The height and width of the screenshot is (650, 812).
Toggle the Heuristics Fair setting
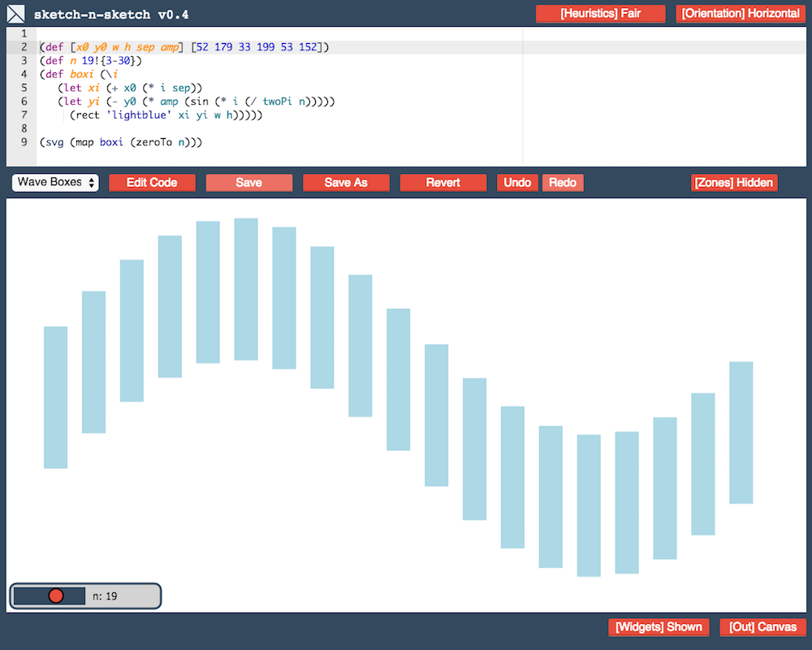(600, 14)
